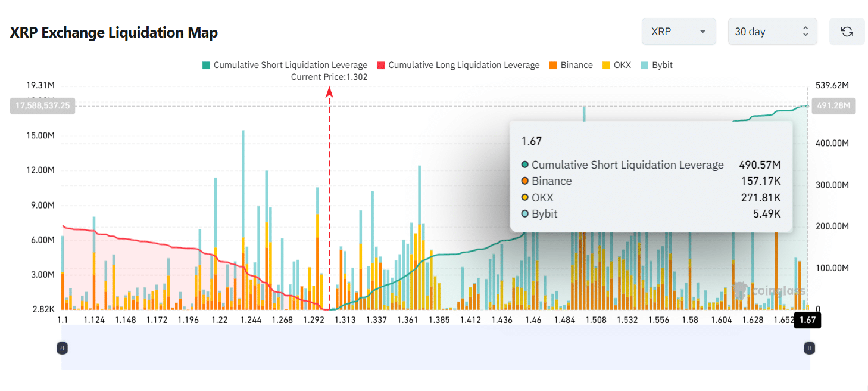Grab the left zoom slider handle
Image resolution: width=868 pixels, height=391 pixels.
62,347
